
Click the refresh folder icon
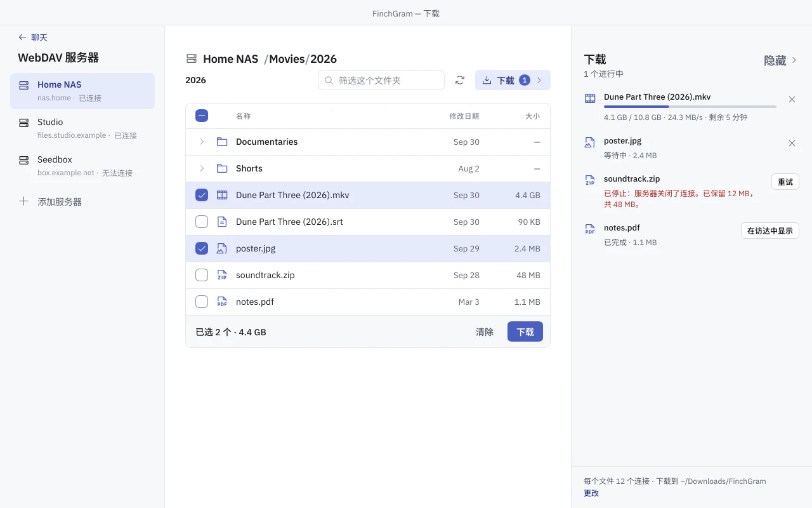point(460,80)
